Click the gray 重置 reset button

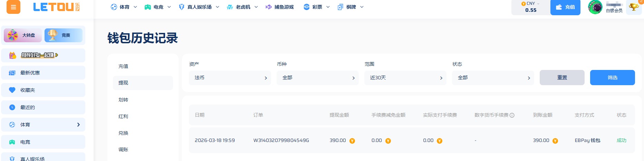(x=562, y=78)
